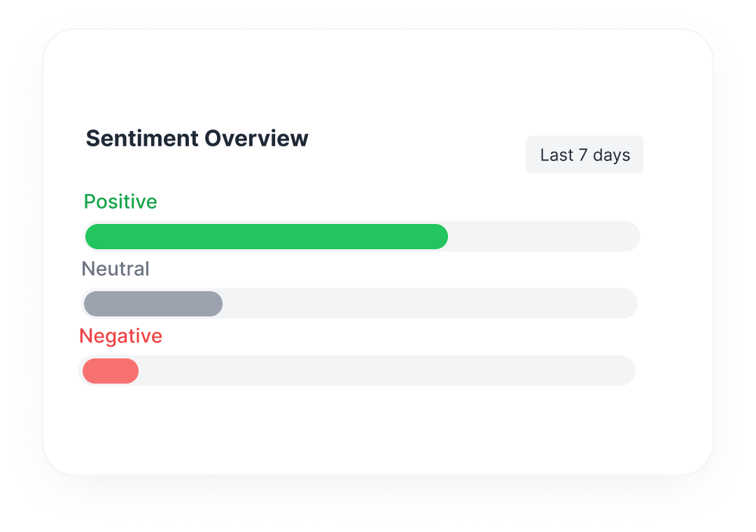The width and height of the screenshot is (756, 532).
Task: Click the unfilled part of Neutral bar
Action: pyautogui.click(x=428, y=304)
